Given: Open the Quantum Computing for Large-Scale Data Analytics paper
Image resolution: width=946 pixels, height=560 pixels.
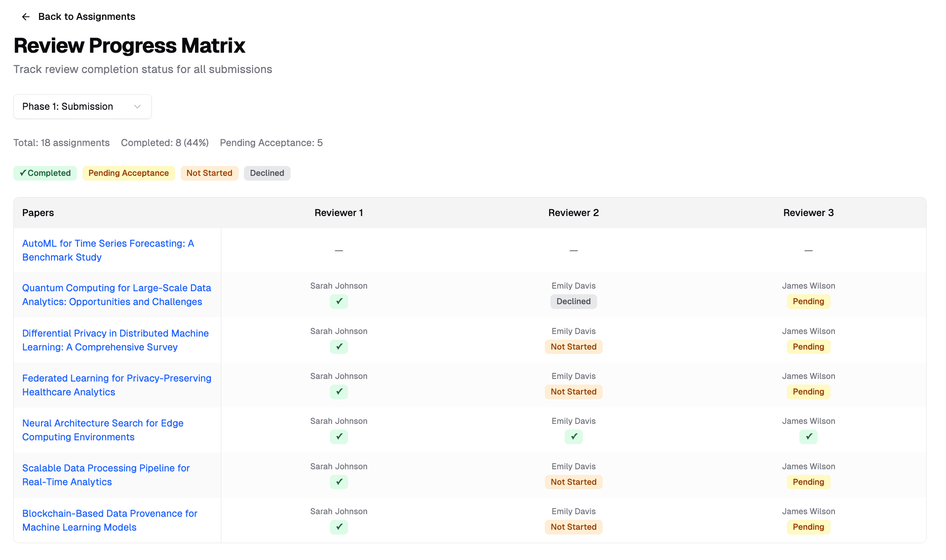Looking at the screenshot, I should click(x=117, y=295).
